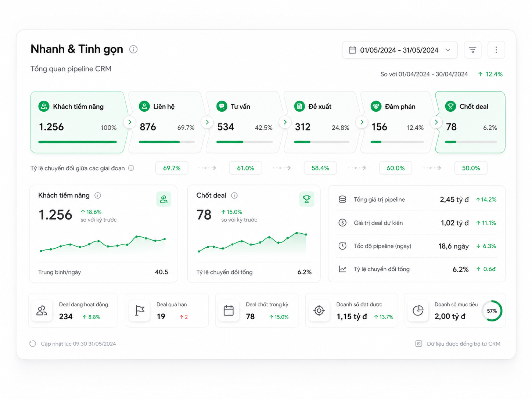Click the Đề xuất document icon
The height and width of the screenshot is (399, 532).
click(x=299, y=107)
